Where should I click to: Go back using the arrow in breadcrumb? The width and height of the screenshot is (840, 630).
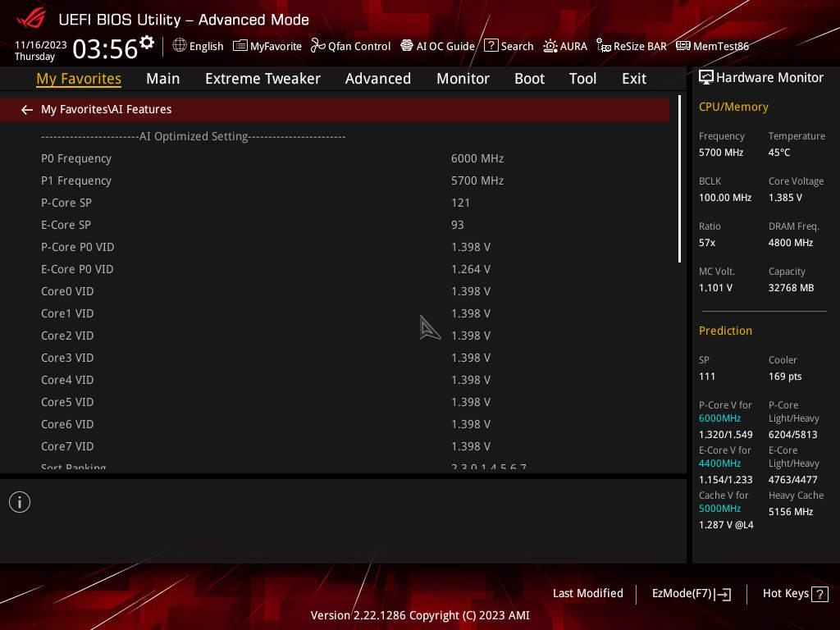click(x=27, y=110)
